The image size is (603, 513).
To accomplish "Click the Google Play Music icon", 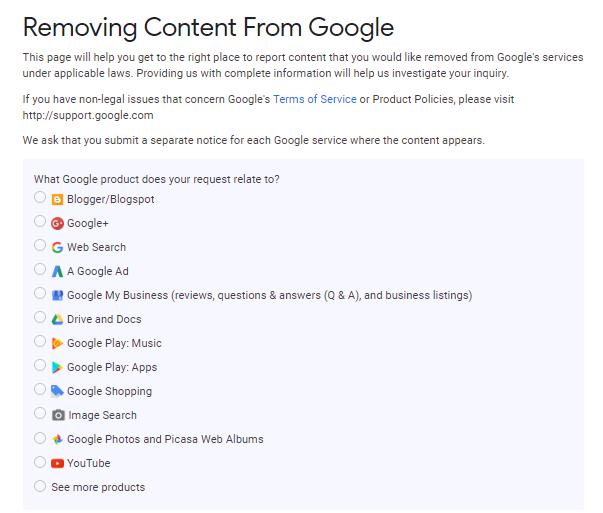I will (x=57, y=343).
